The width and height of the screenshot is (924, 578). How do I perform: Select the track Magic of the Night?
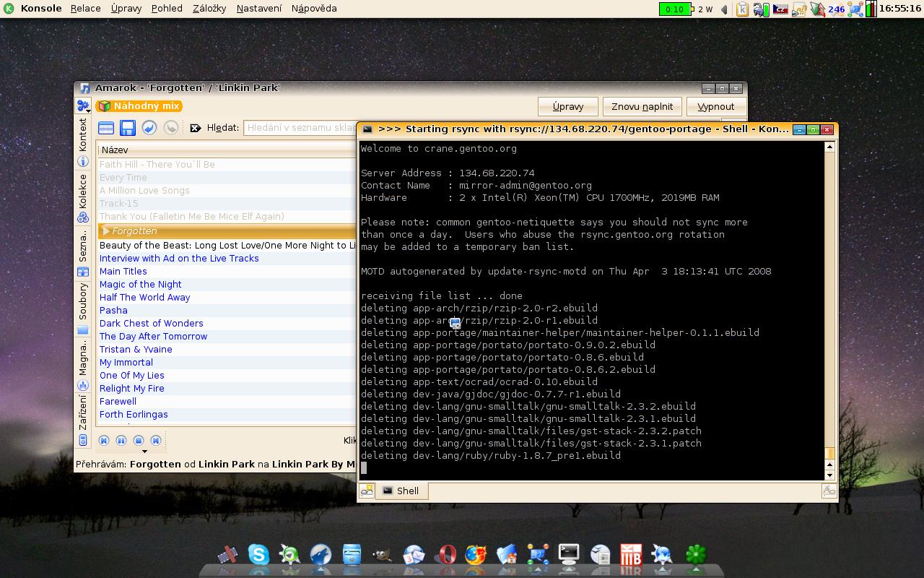227,285
